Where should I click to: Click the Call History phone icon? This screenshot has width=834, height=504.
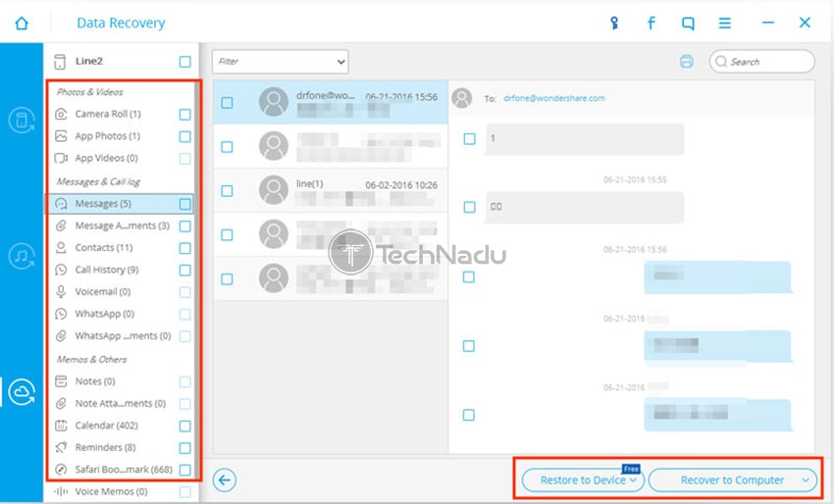pyautogui.click(x=61, y=270)
